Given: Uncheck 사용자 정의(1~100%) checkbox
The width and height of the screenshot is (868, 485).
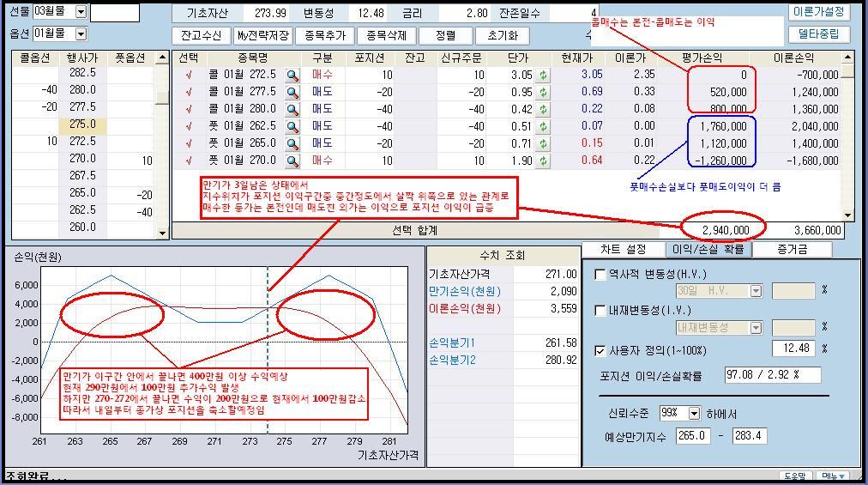Looking at the screenshot, I should click(600, 350).
